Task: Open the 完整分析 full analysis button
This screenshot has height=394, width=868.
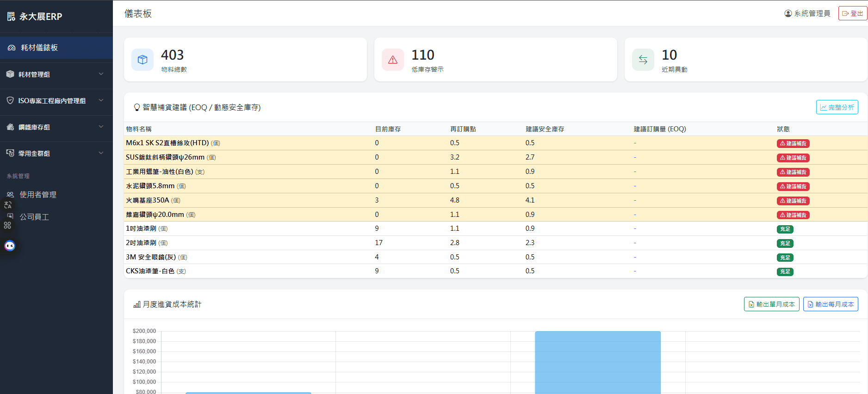Action: 837,107
